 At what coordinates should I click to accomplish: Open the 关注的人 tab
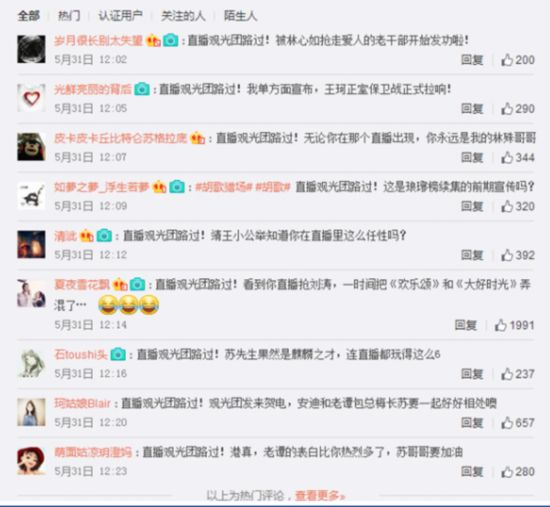pyautogui.click(x=183, y=15)
